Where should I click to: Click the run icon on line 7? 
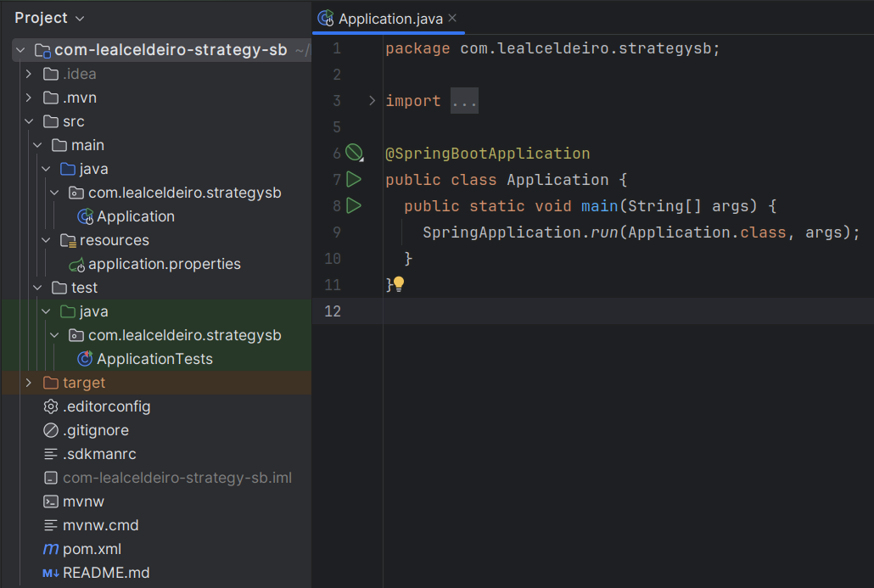click(354, 179)
